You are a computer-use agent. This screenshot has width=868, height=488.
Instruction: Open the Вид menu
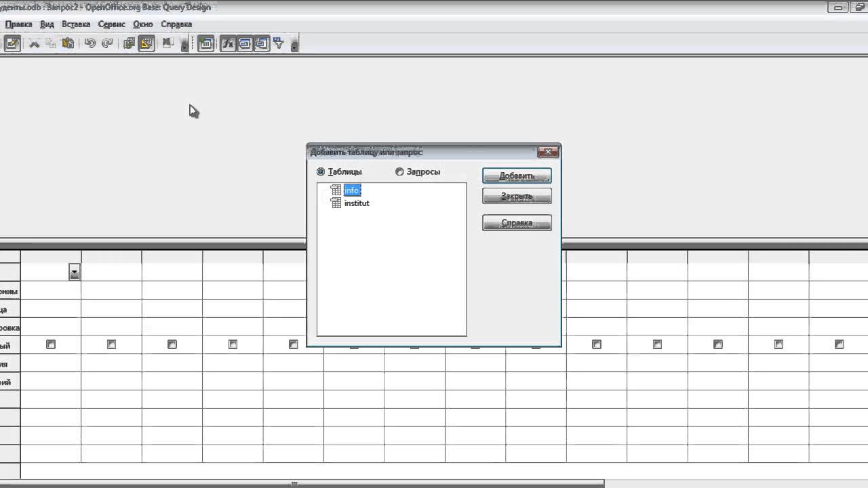tap(47, 24)
